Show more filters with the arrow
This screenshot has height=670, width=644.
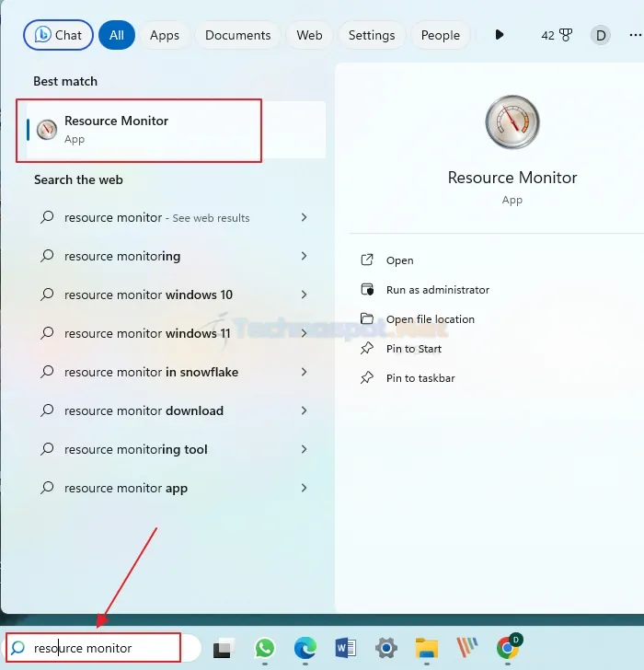pyautogui.click(x=500, y=35)
